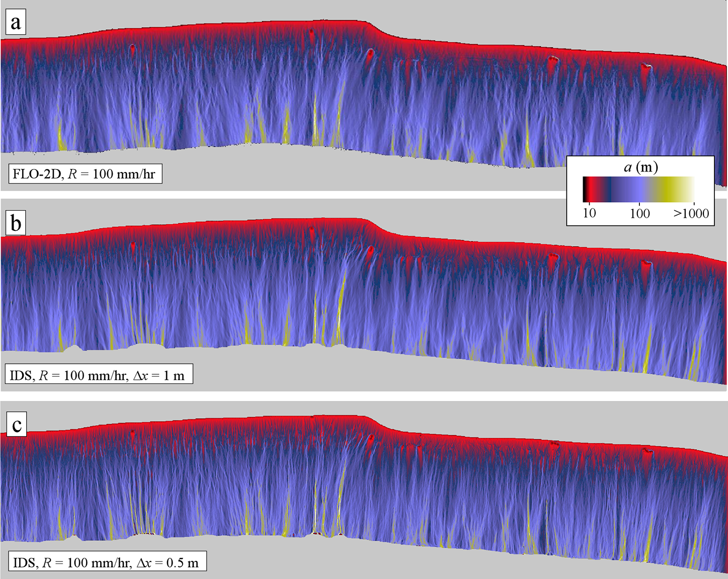Select the "FLO-2D, R = 100 mm/hr" caption

(x=84, y=174)
